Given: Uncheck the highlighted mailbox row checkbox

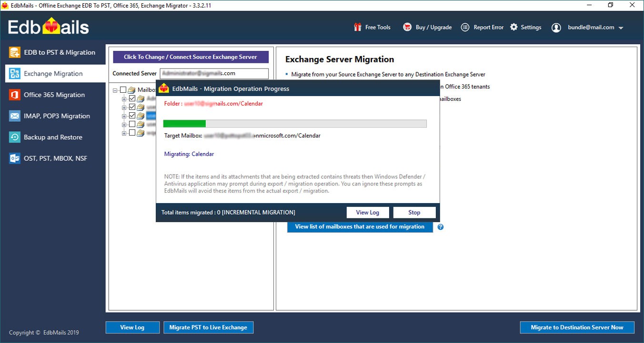Looking at the screenshot, I should [x=132, y=116].
